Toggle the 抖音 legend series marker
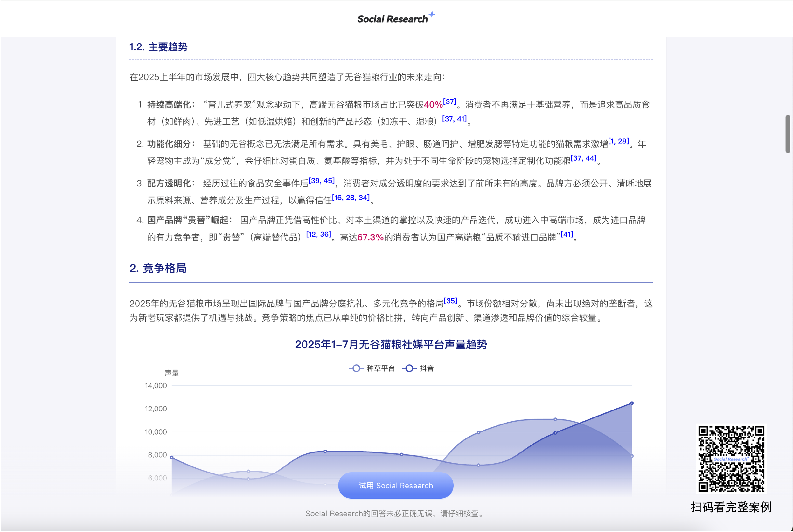 click(x=409, y=368)
